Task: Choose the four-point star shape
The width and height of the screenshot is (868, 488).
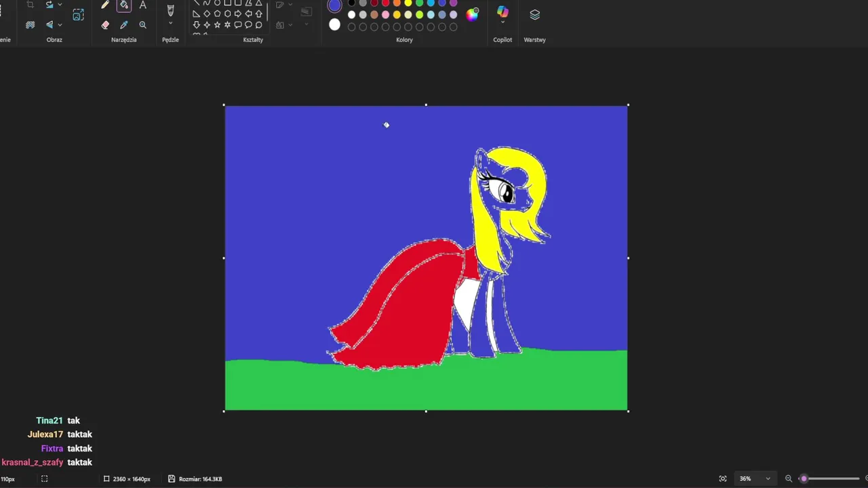Action: 207,24
